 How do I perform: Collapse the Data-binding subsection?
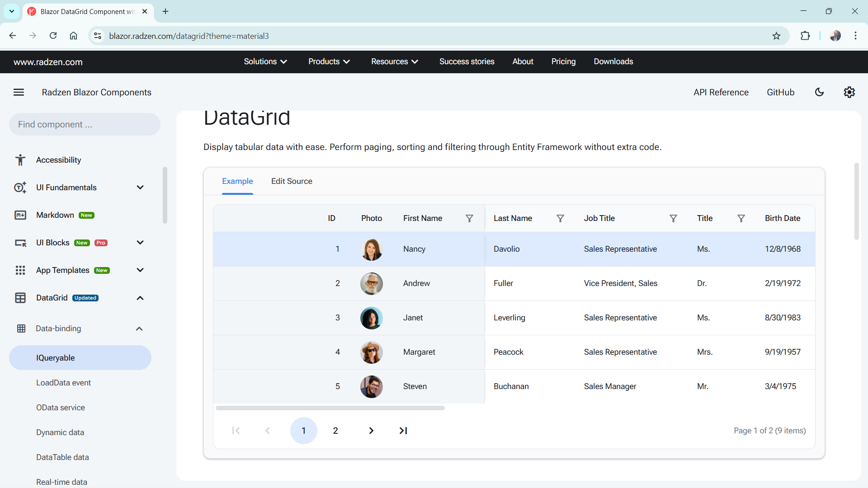tap(139, 328)
